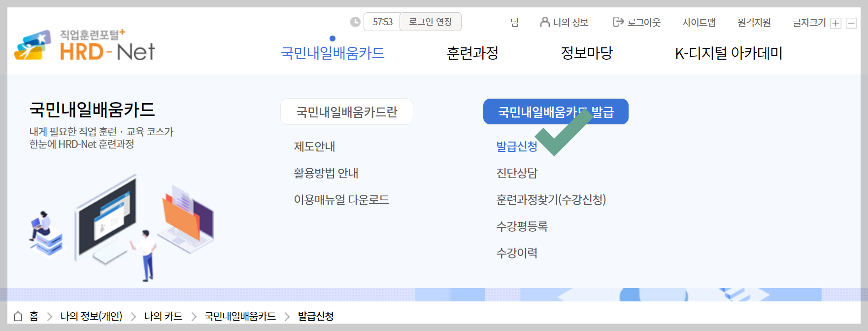The width and height of the screenshot is (868, 331).
Task: Decrease font size with minus icon
Action: point(851,23)
